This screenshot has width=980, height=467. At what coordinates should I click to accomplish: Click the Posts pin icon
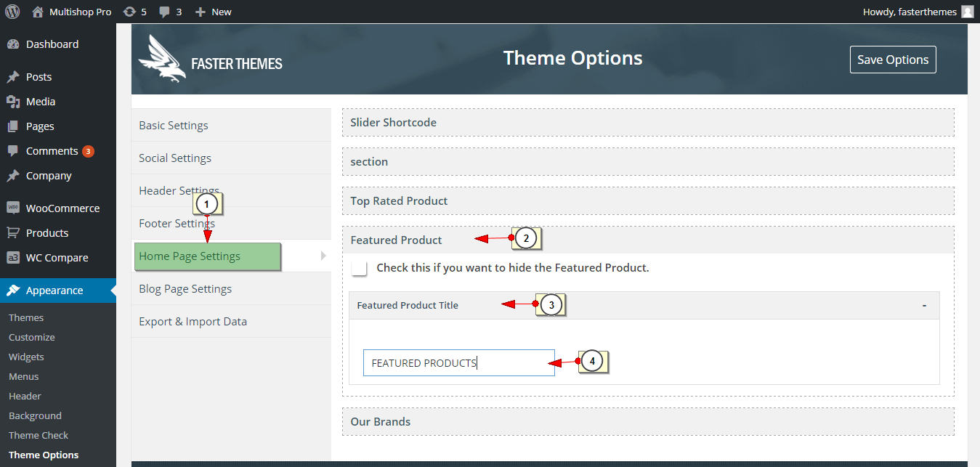pos(13,77)
